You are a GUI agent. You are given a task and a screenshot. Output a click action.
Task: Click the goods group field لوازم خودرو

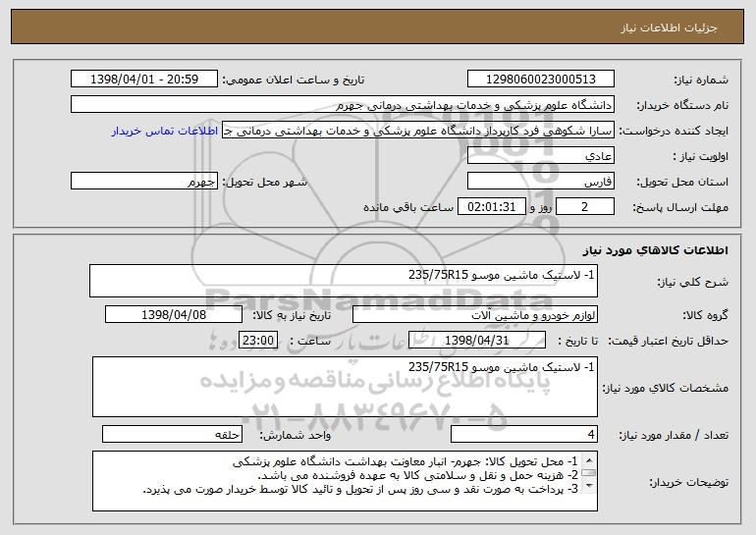pyautogui.click(x=475, y=314)
